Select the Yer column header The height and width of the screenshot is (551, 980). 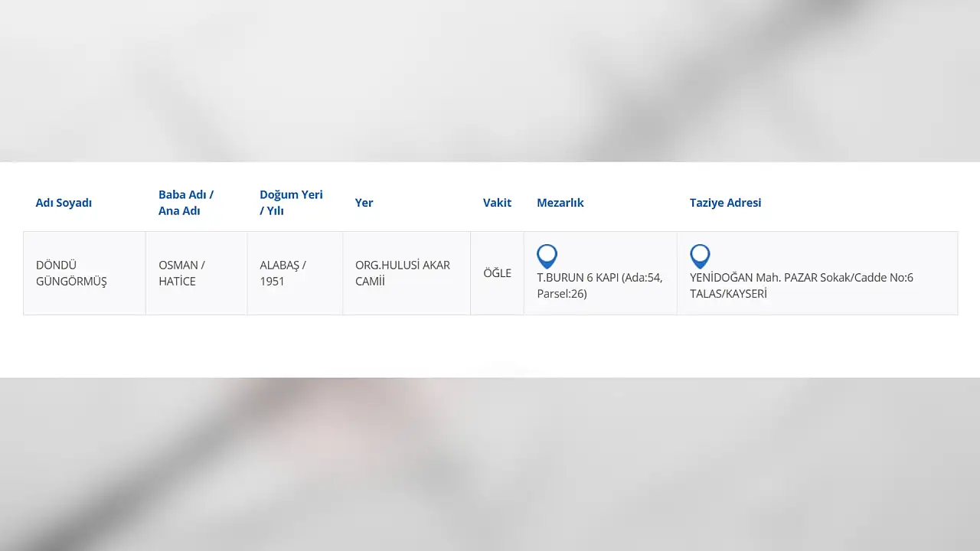(x=364, y=203)
